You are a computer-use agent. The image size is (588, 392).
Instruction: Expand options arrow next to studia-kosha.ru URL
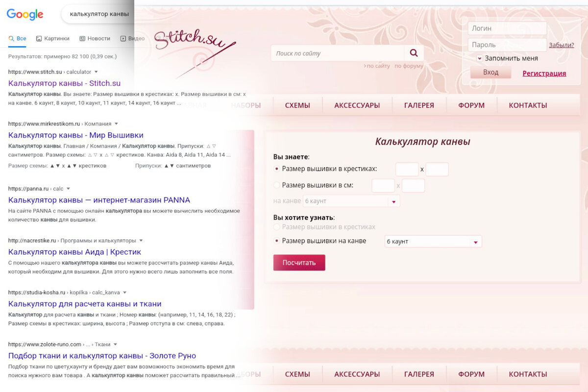point(125,293)
